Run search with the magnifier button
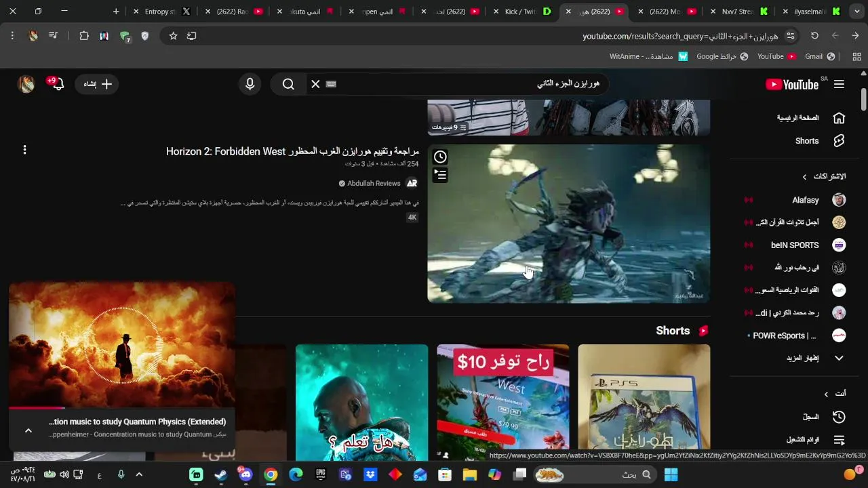This screenshot has width=868, height=488. [x=288, y=84]
